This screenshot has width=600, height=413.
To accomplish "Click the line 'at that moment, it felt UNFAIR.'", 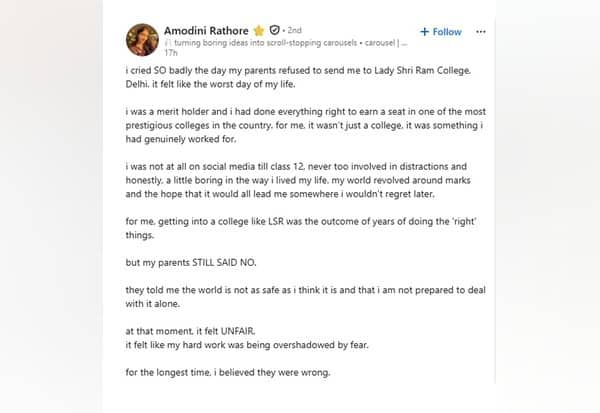I will pos(190,331).
